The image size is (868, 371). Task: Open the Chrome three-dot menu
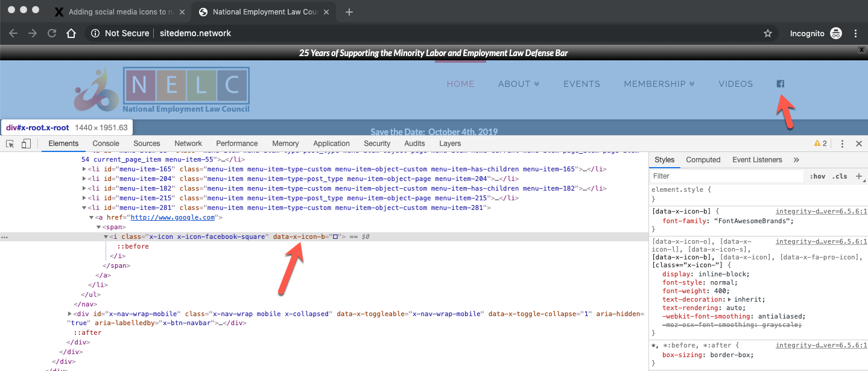[x=856, y=34]
